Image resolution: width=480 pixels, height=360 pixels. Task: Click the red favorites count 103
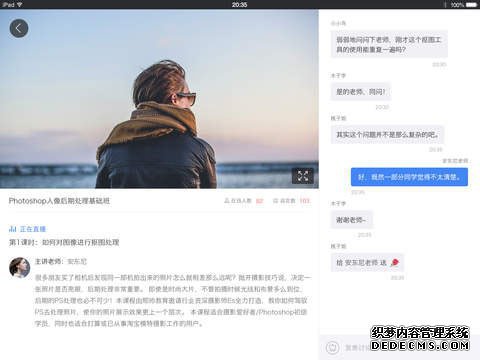tap(304, 201)
